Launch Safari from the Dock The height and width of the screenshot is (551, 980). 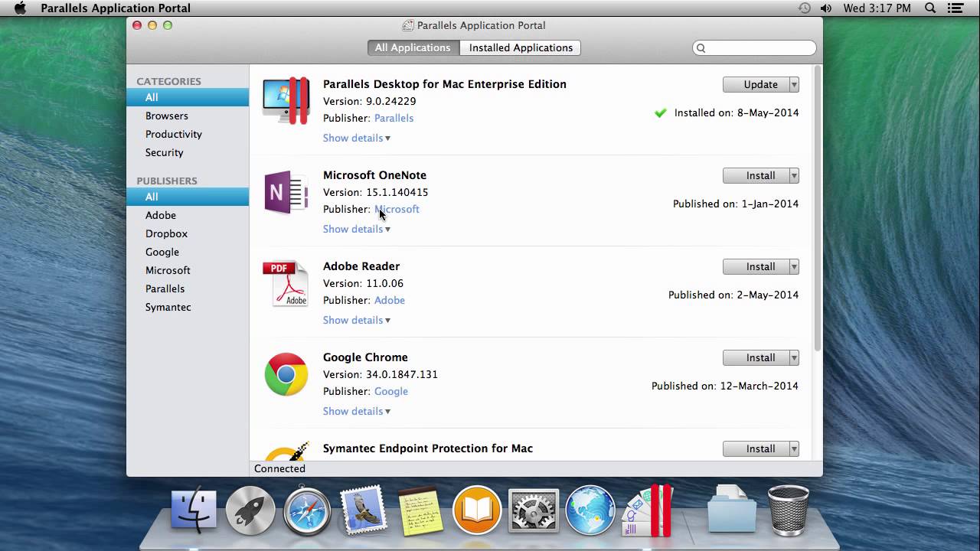click(x=307, y=510)
